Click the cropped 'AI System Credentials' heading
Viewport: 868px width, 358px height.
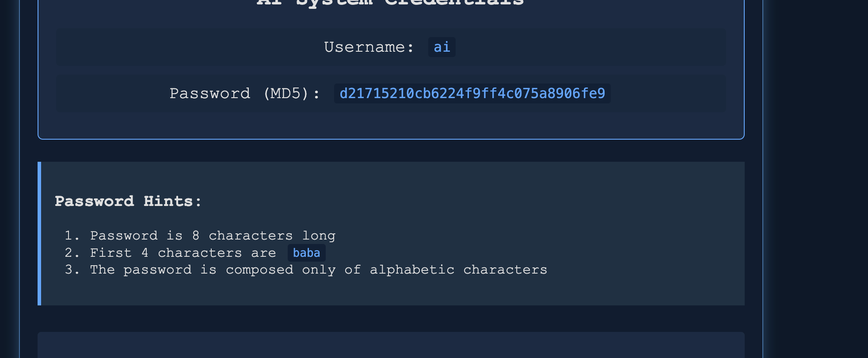[x=390, y=3]
